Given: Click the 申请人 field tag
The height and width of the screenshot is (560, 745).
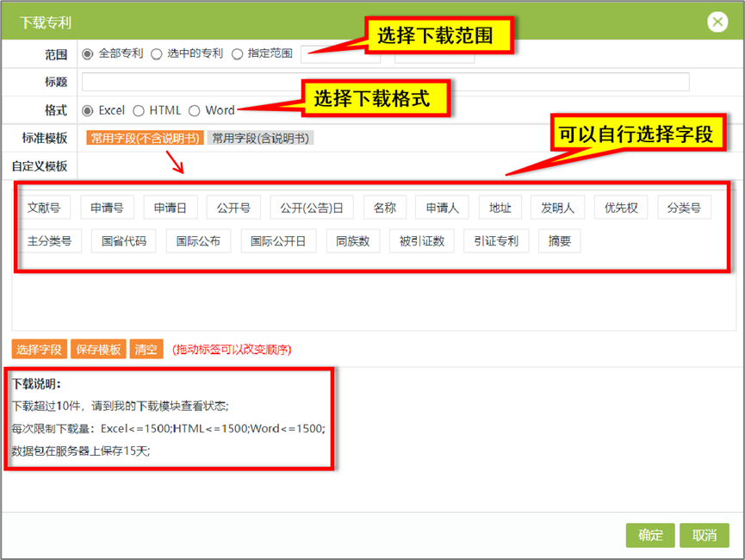Looking at the screenshot, I should click(x=442, y=208).
